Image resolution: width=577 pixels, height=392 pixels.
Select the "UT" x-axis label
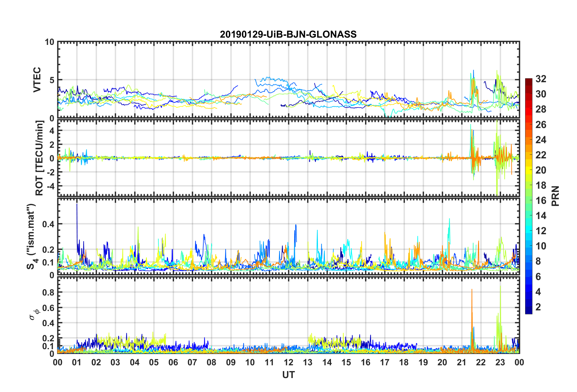click(x=288, y=375)
